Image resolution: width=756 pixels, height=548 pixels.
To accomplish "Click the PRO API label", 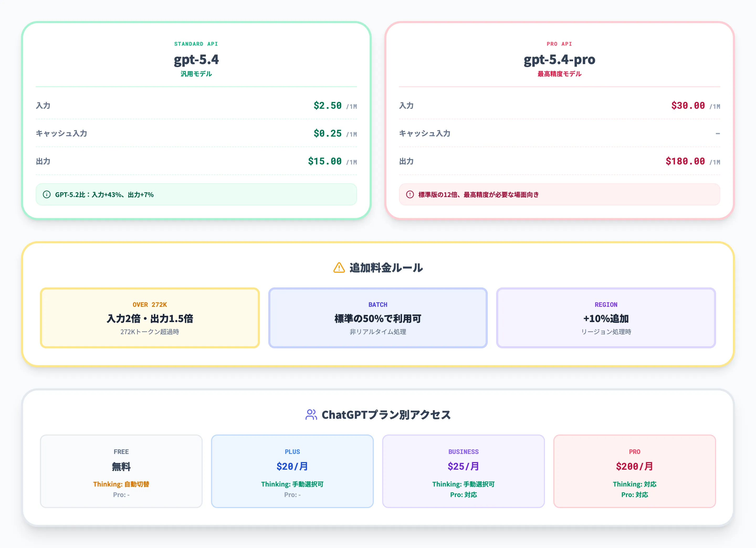I will click(560, 43).
